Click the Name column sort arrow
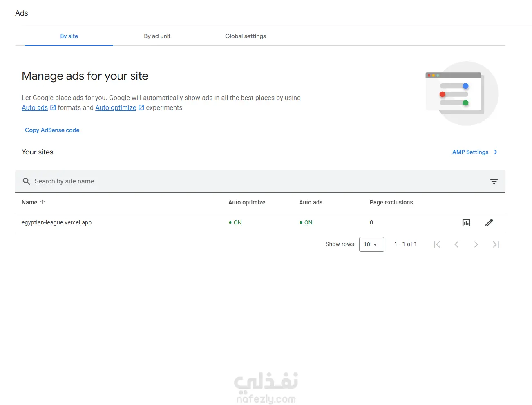532x405 pixels. (42, 202)
